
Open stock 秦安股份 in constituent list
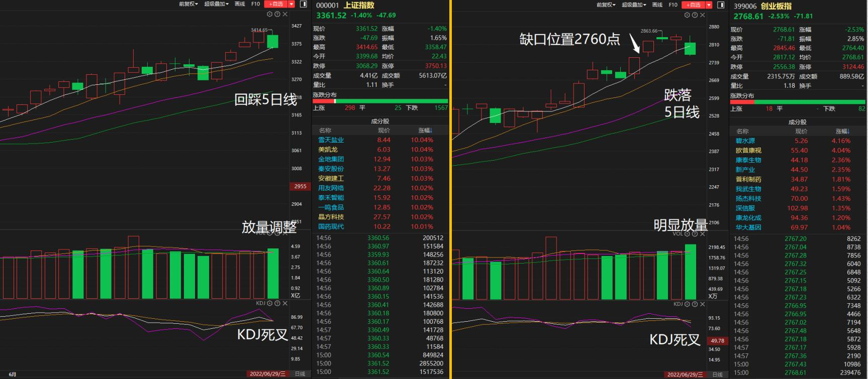(331, 169)
